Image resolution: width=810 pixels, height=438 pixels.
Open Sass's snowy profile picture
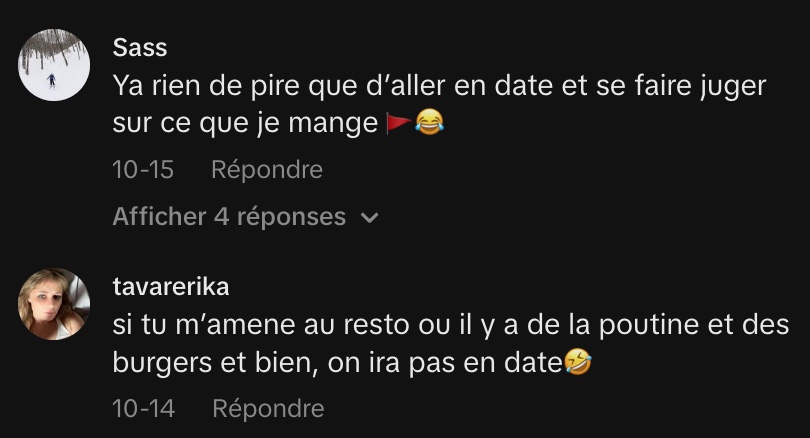pyautogui.click(x=54, y=65)
